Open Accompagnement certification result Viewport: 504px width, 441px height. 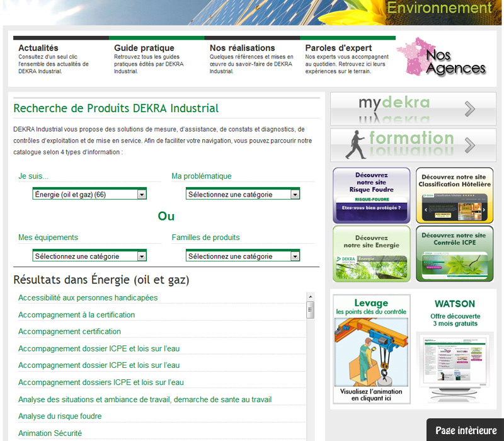[x=69, y=331]
